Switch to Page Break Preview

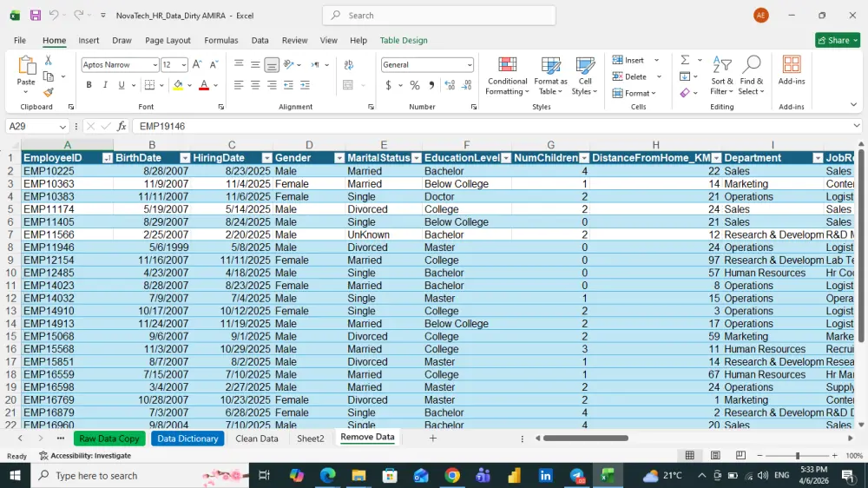[740, 455]
